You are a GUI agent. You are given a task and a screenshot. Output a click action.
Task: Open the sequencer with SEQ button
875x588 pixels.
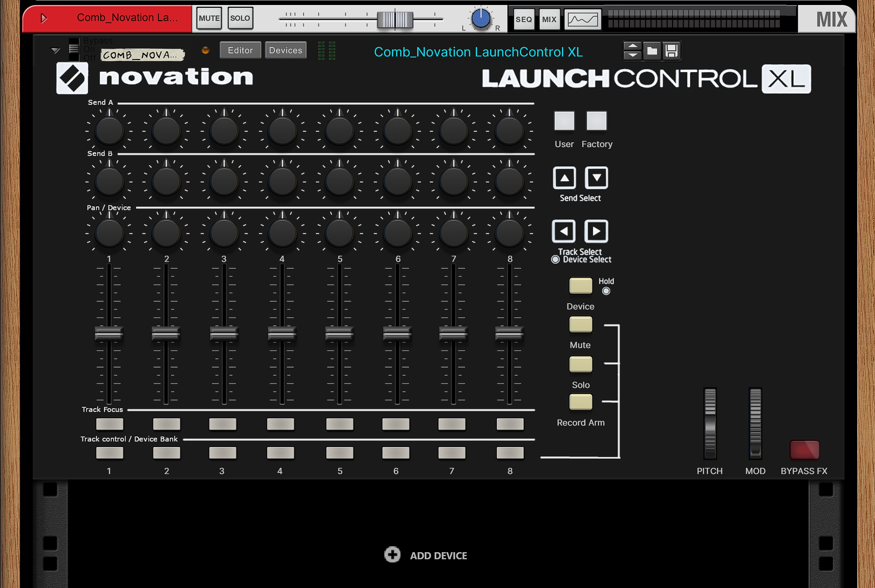tap(523, 19)
